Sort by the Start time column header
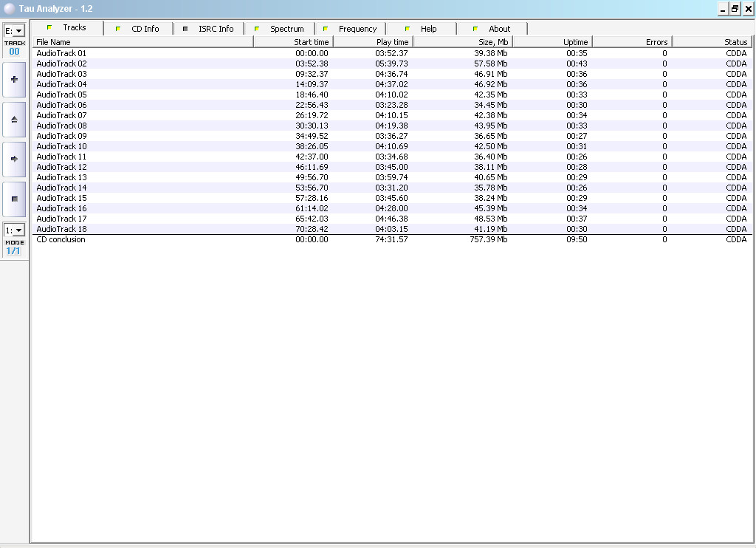 pyautogui.click(x=294, y=42)
